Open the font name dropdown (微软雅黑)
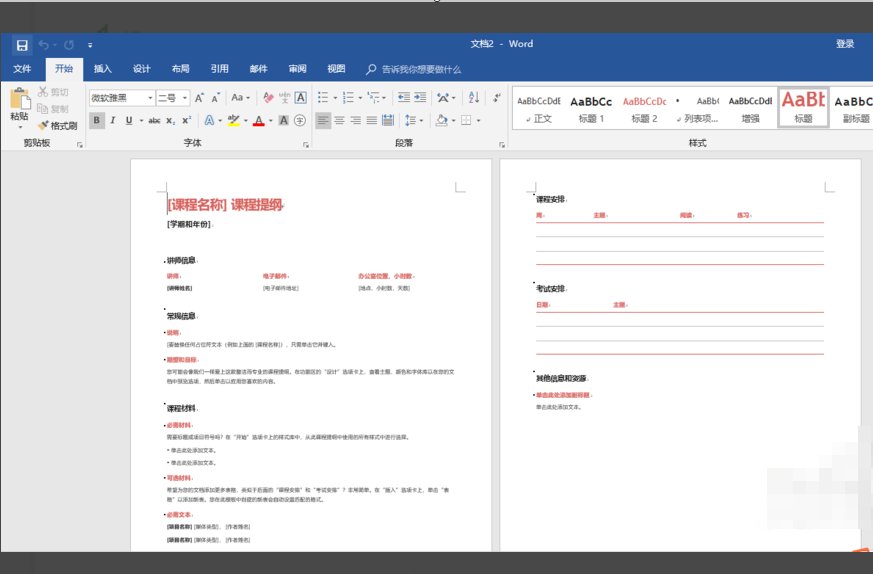The image size is (873, 574). tap(150, 98)
